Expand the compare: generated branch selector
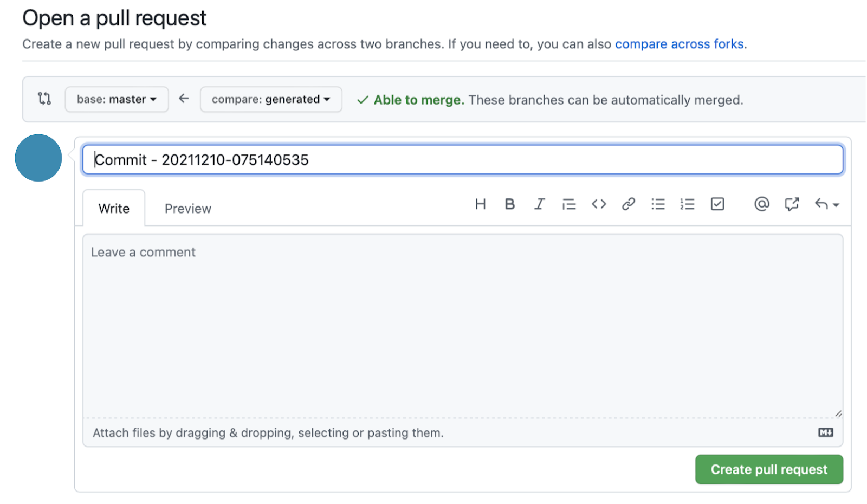The image size is (867, 504). 271,100
